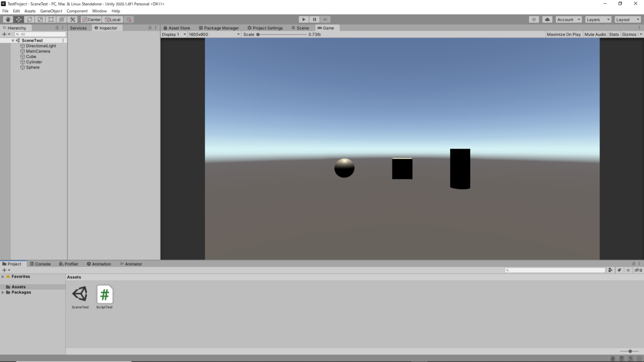Screen dimensions: 644x362
Task: Select the Scale tool
Action: coord(40,19)
